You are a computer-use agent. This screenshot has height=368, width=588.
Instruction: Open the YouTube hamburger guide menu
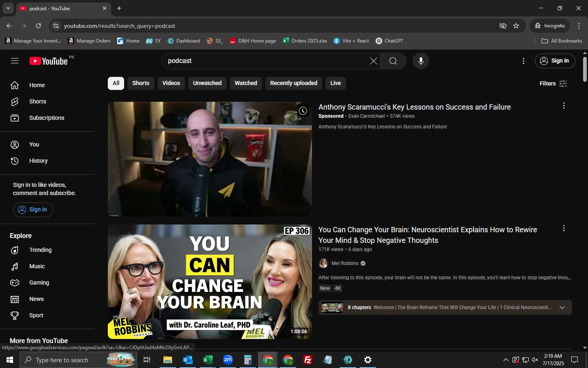[x=15, y=61]
